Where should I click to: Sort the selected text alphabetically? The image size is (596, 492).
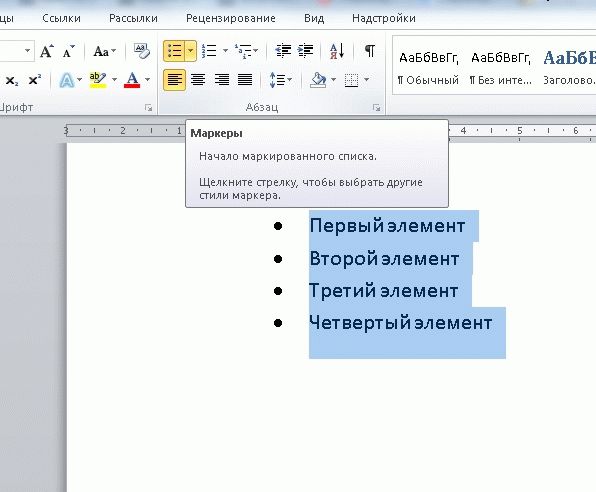coord(337,51)
